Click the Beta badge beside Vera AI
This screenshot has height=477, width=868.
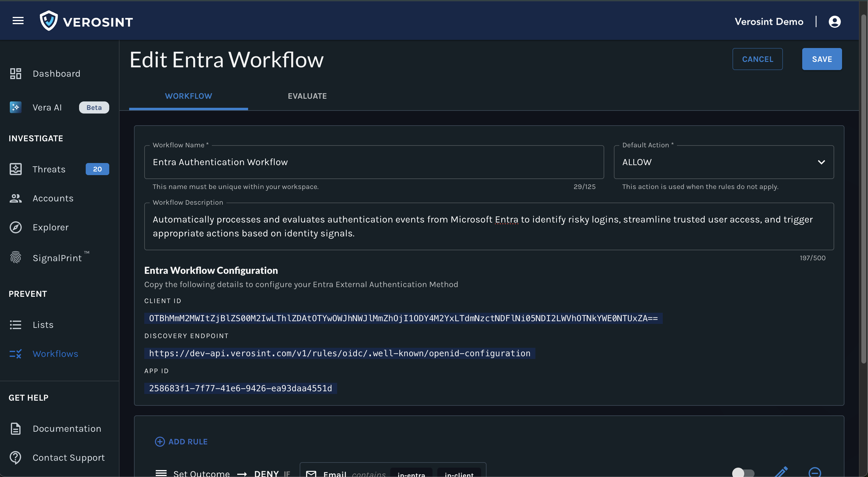click(94, 107)
